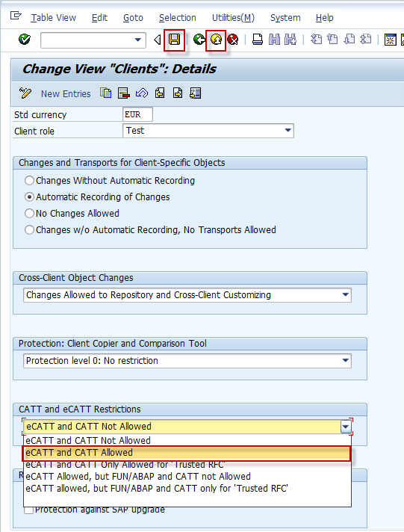The height and width of the screenshot is (532, 404).
Task: Click the Delete entry icon in application toolbar
Action: pos(123,93)
